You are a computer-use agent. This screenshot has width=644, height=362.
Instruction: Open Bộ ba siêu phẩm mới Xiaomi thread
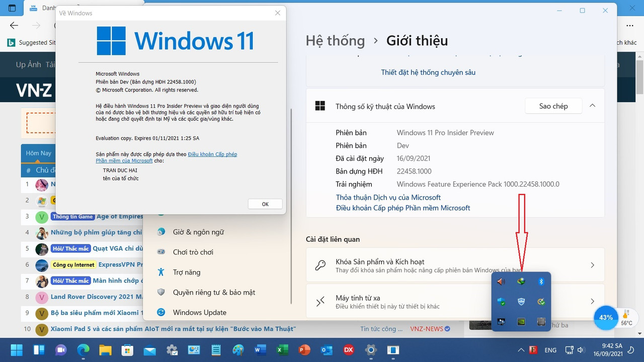97,313
